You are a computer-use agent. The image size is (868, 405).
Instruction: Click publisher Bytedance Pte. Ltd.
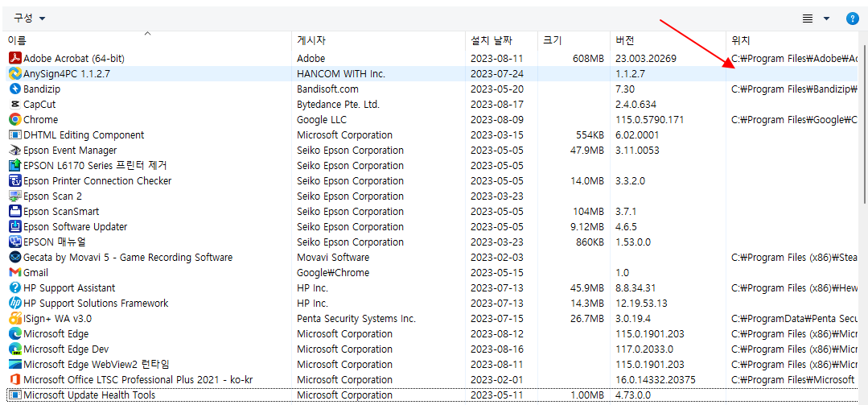pos(338,104)
